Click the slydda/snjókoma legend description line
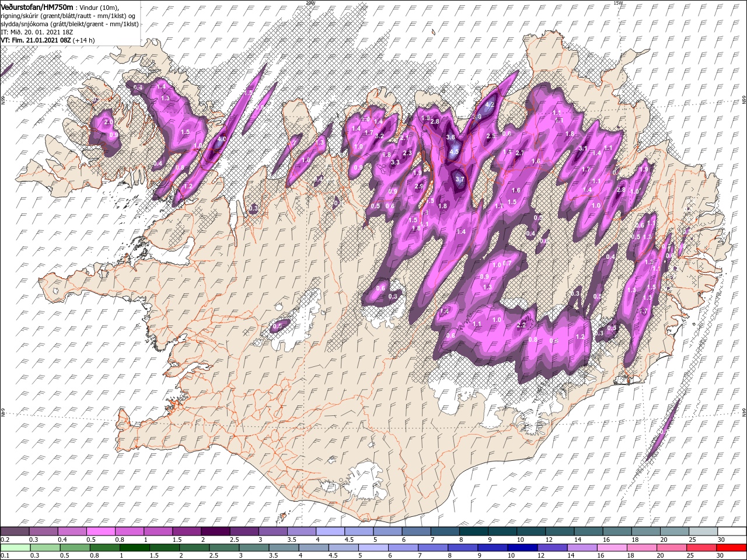Image resolution: width=747 pixels, height=560 pixels. 68,23
